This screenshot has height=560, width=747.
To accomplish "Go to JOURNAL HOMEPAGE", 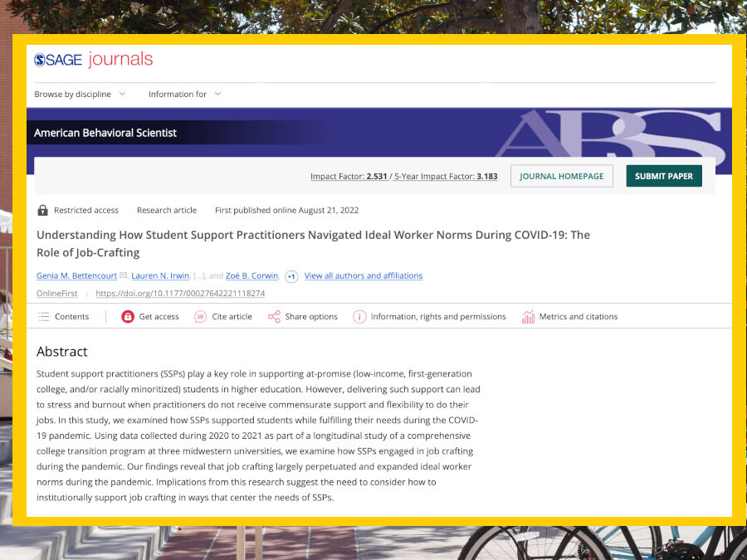I will 562,176.
